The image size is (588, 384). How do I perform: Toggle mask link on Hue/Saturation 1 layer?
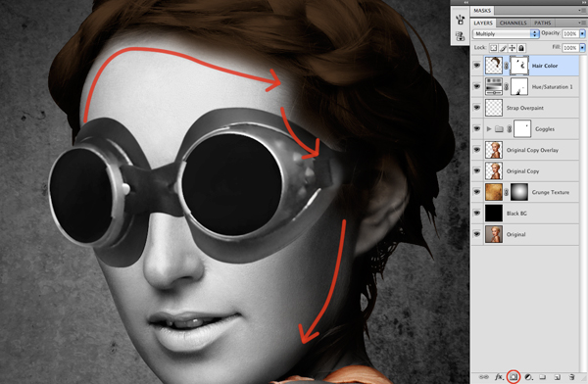pos(507,86)
